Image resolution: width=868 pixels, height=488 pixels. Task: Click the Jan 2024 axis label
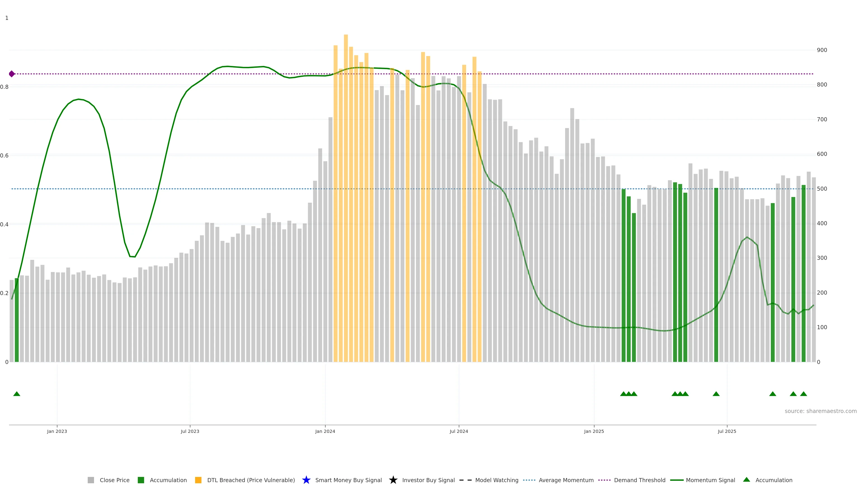325,432
